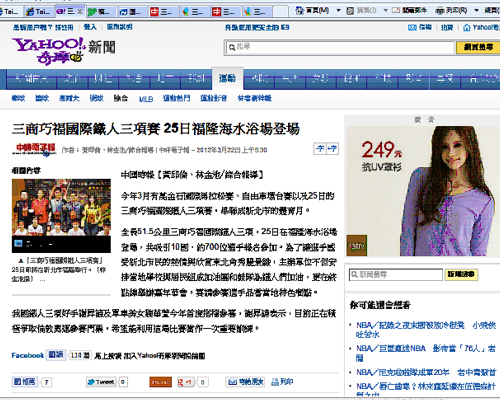Click the email-to-friend envelope button
500x400 pixels.
click(x=245, y=382)
